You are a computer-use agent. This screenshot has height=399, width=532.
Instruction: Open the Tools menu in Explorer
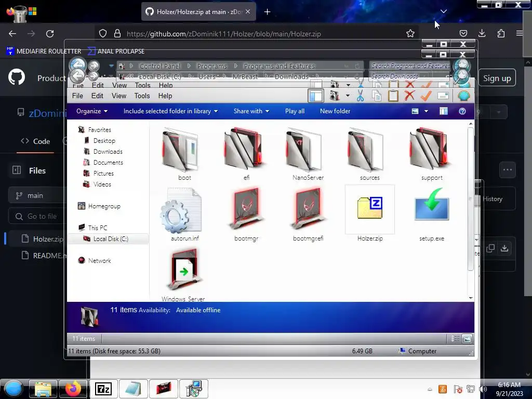tap(142, 96)
